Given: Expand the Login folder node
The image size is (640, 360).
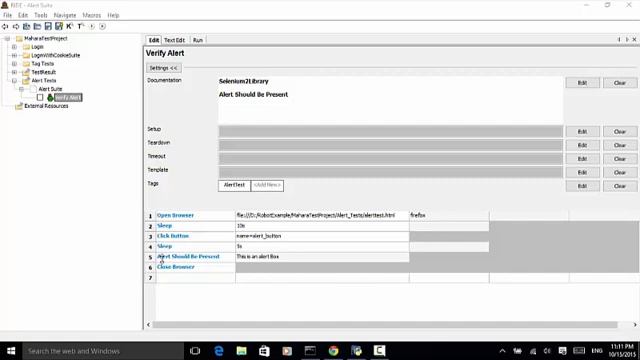Looking at the screenshot, I should [x=14, y=47].
